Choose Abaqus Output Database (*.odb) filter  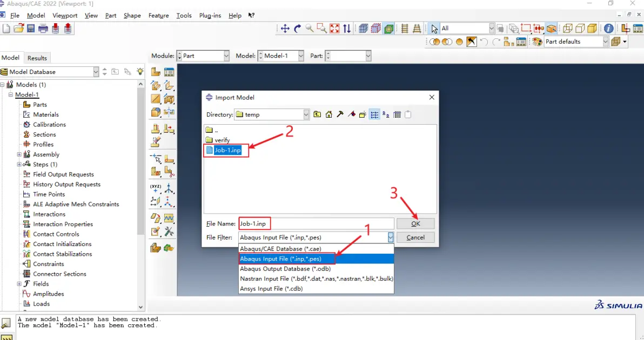316,269
